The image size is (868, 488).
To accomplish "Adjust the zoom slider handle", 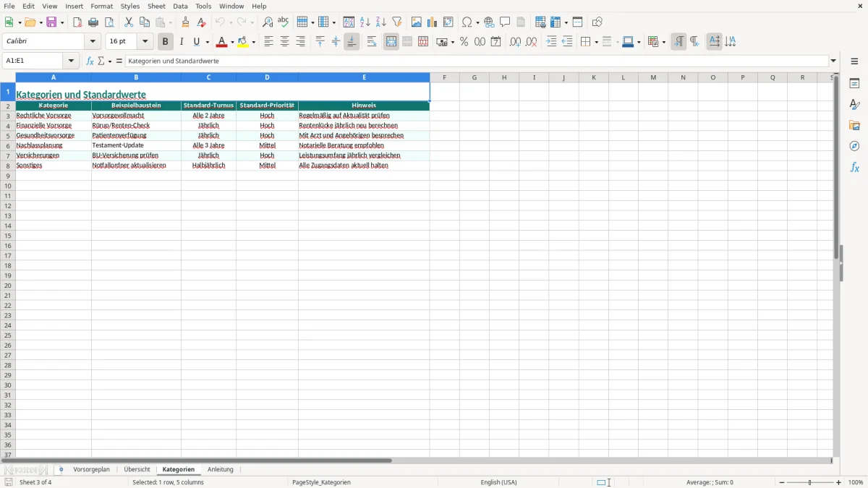I will pos(810,482).
